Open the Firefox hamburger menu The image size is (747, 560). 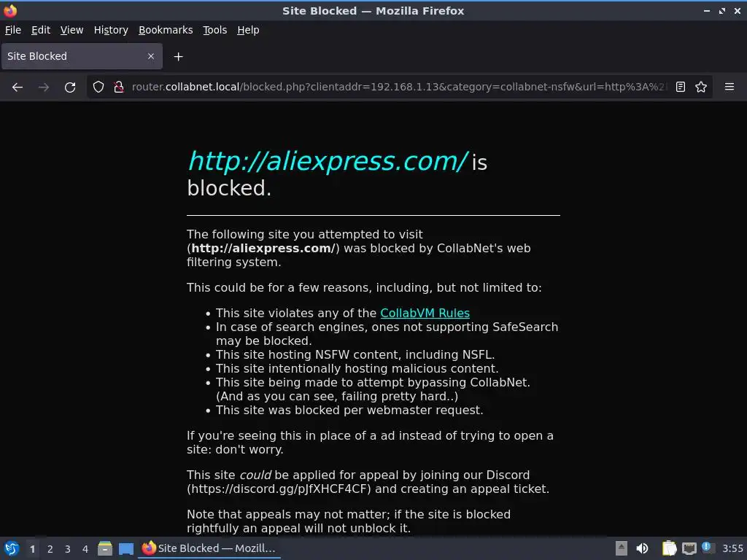729,87
